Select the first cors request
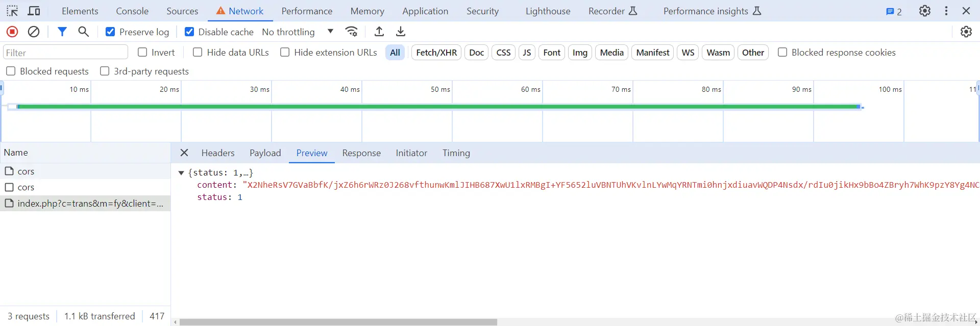980x326 pixels. coord(85,171)
